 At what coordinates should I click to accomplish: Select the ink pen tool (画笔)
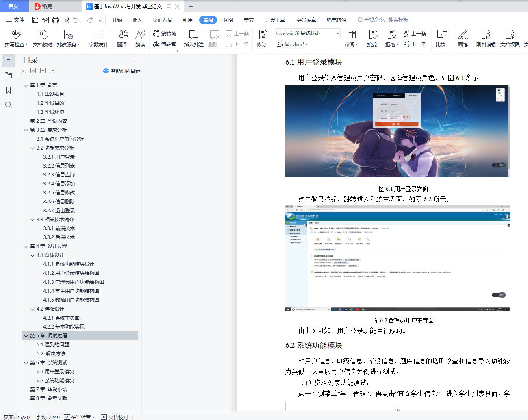click(463, 39)
